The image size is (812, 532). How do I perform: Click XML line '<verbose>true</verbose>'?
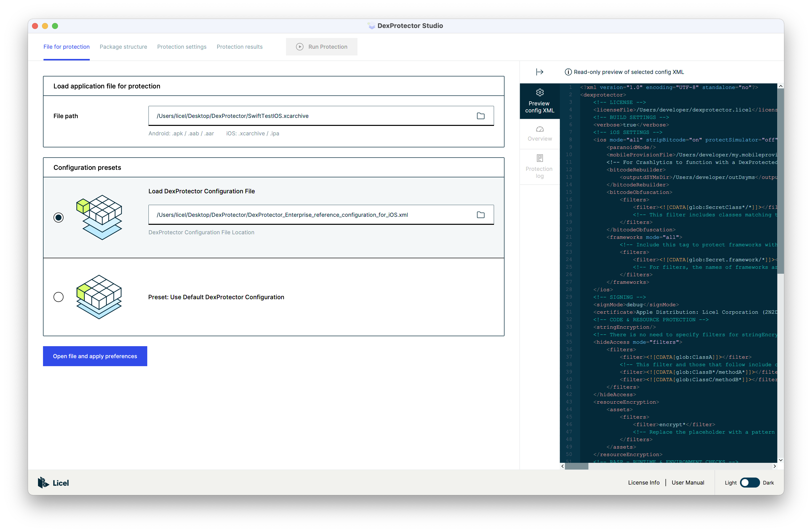pos(631,125)
